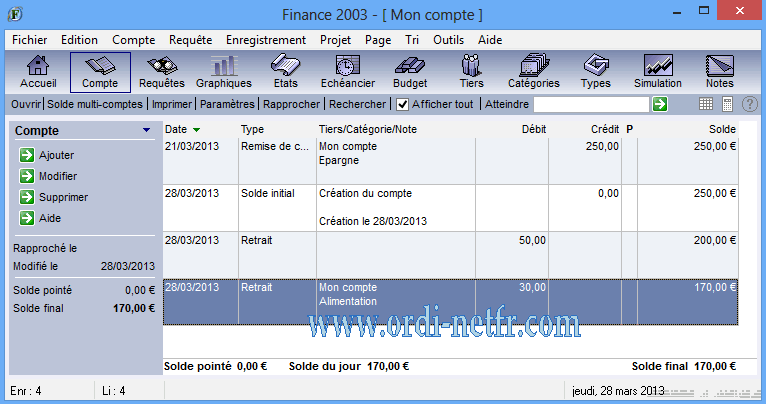Viewport: 766px width, 404px height.
Task: Click the Création le 28/03/2013 note
Action: (x=373, y=221)
